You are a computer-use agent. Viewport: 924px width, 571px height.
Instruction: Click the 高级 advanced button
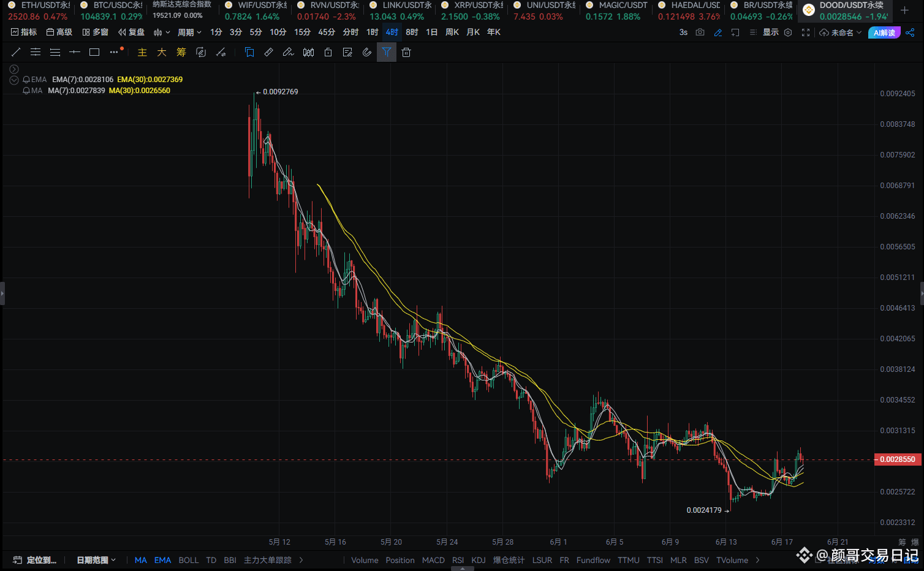[x=59, y=32]
